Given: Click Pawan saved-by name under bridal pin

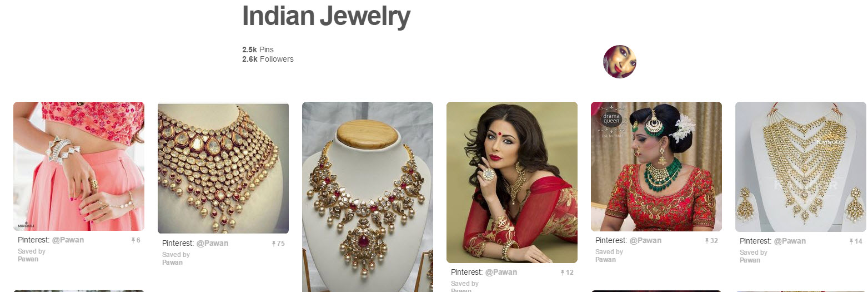Looking at the screenshot, I should click(605, 259).
